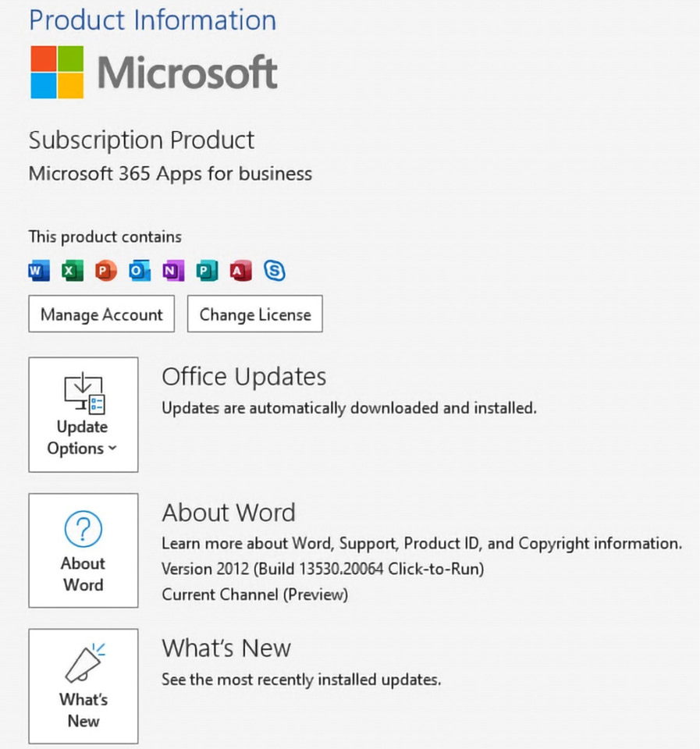The image size is (700, 749).
Task: Click the Microsoft wordmark text
Action: [187, 73]
